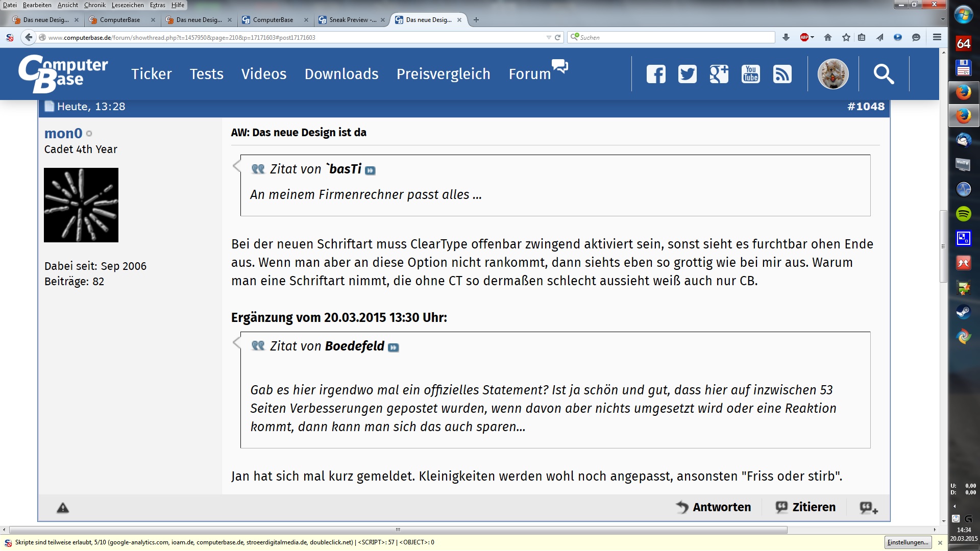Screen dimensions: 980x551
Task: Click the Zitieren button
Action: pyautogui.click(x=805, y=507)
